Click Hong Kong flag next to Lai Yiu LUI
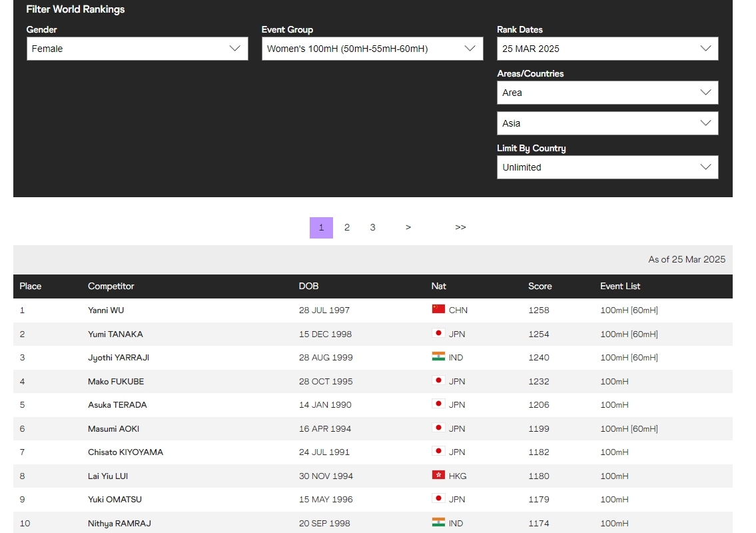This screenshot has width=756, height=533. 438,475
